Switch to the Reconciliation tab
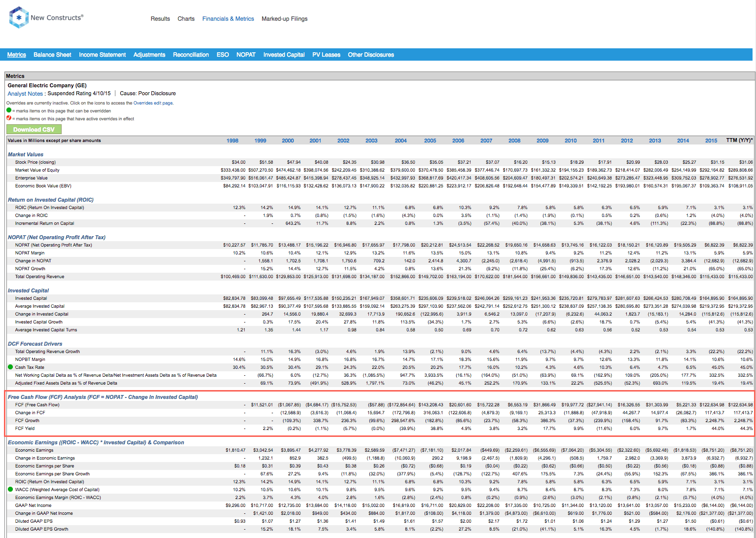Image resolution: width=756 pixels, height=538 pixels. (191, 55)
